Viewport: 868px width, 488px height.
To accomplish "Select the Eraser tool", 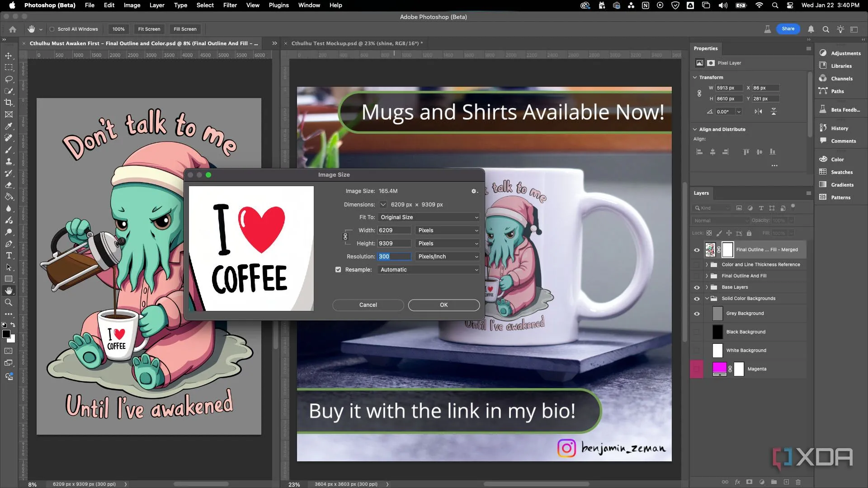I will (9, 185).
